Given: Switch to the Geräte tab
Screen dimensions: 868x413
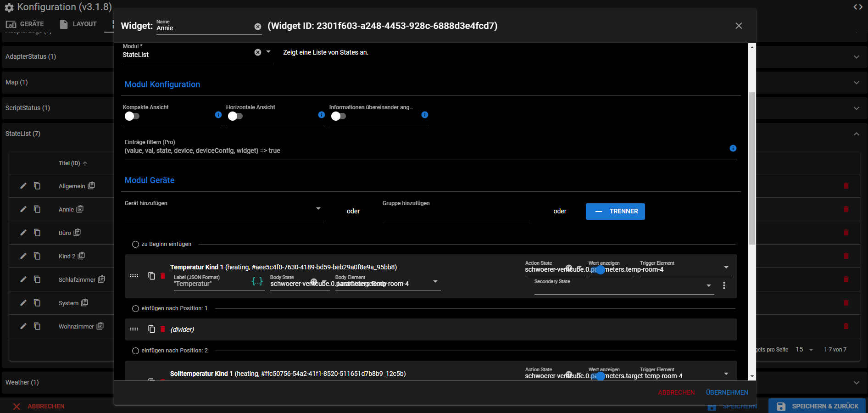Looking at the screenshot, I should coord(25,24).
